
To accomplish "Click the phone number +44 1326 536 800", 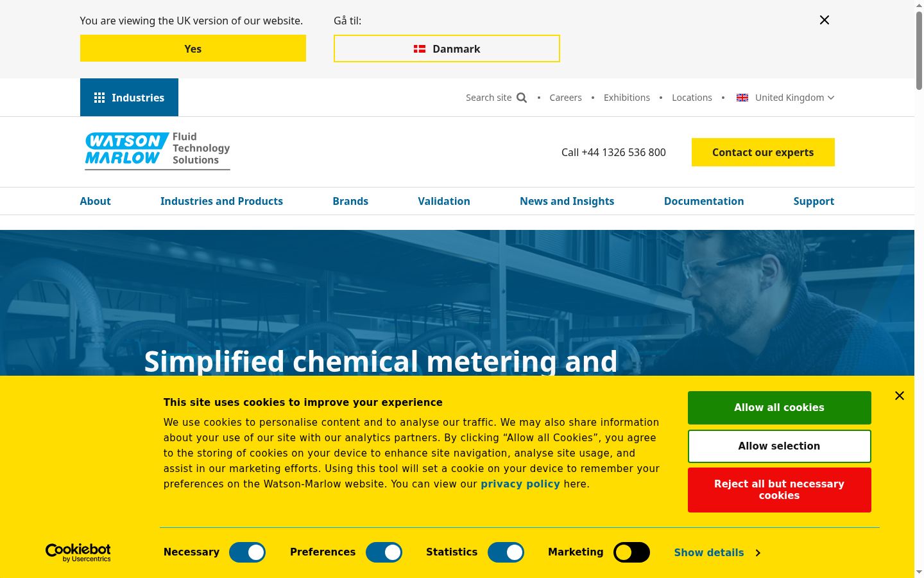I will [x=624, y=152].
